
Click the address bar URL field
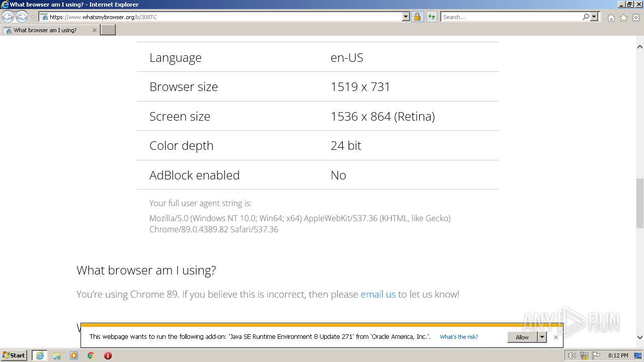coord(221,17)
